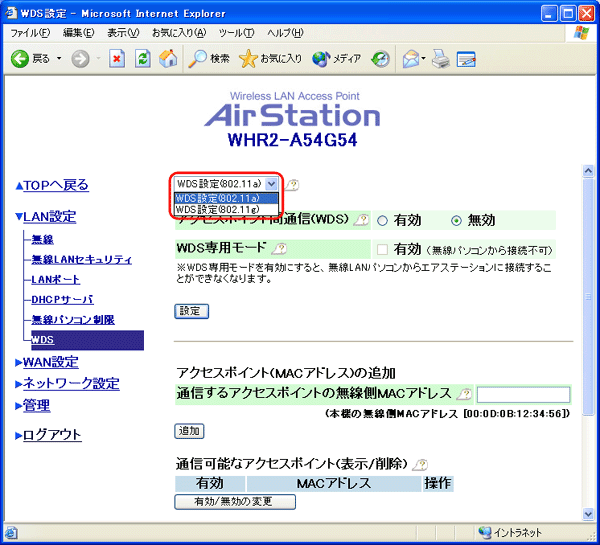600x545 pixels.
Task: Open the 表示(V) menu
Action: click(123, 33)
